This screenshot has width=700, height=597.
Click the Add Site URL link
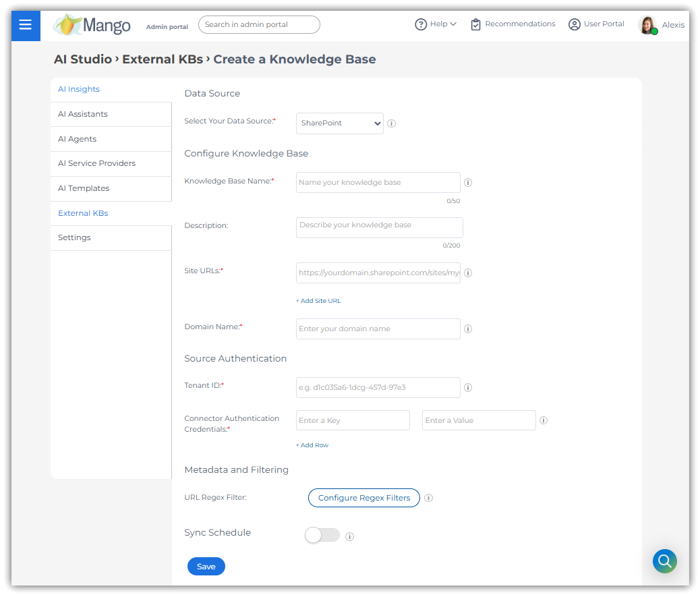(x=318, y=301)
